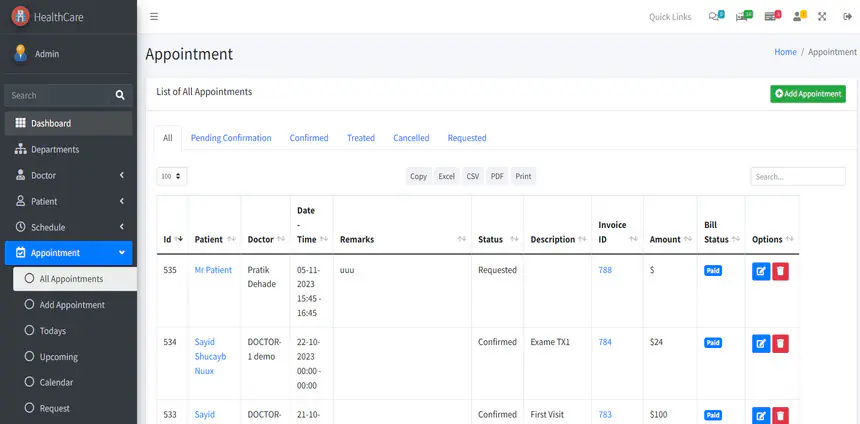
Task: Click the Paid badge for appointment 535
Action: 713,270
